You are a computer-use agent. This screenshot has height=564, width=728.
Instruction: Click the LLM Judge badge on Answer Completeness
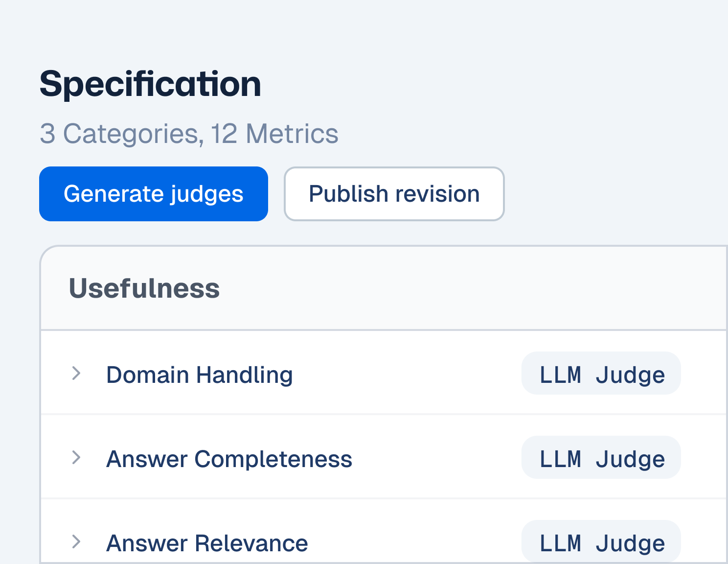click(601, 458)
